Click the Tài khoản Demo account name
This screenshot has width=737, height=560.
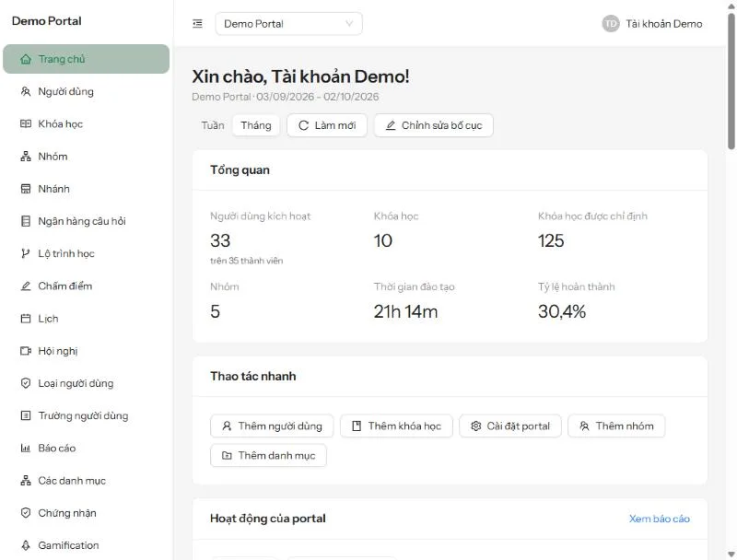point(663,24)
